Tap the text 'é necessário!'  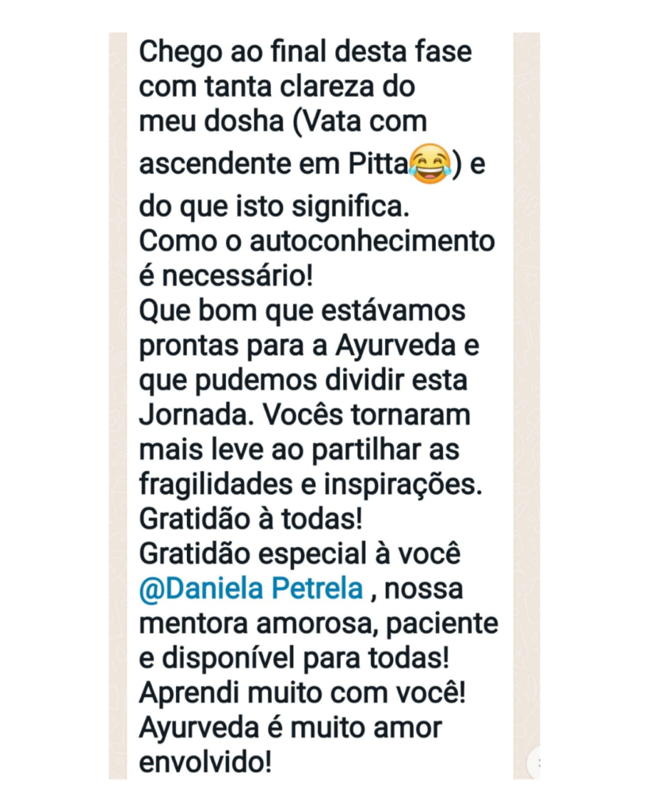(226, 275)
